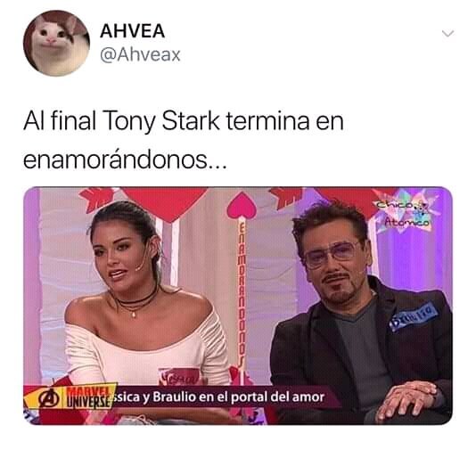Select the tweet text about Tony Stark
Viewport: 476px width, 450px height.
coord(184,140)
